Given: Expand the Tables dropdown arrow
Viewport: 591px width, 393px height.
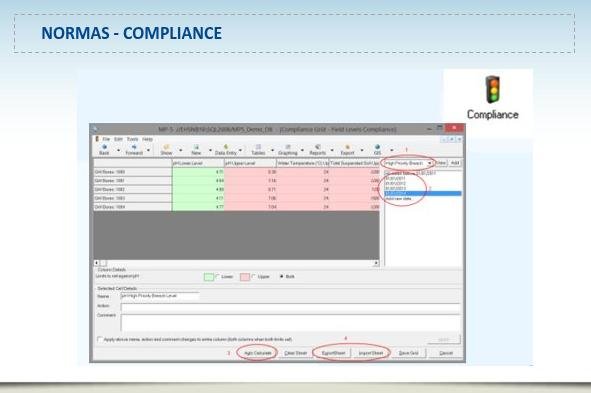Looking at the screenshot, I should [x=273, y=150].
